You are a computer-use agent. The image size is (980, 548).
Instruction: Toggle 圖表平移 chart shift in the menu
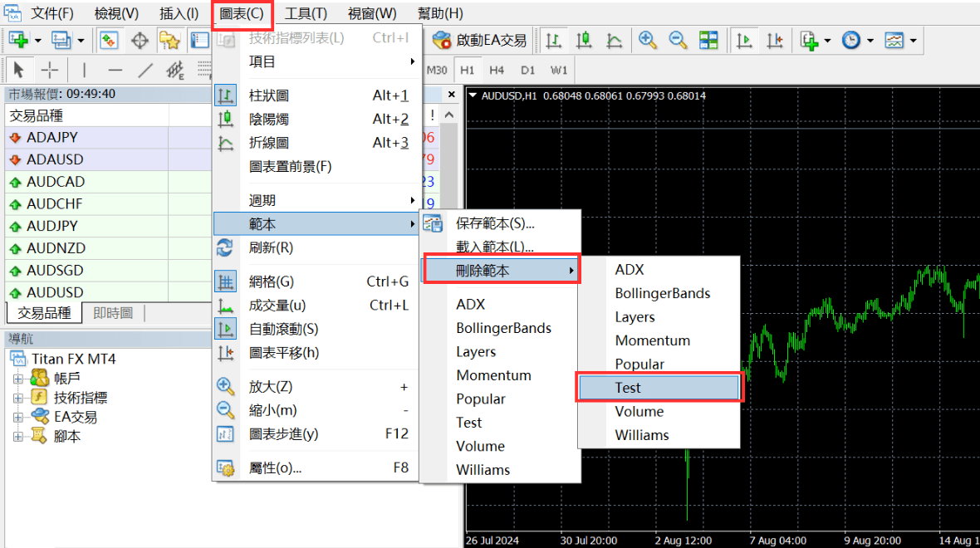pos(283,352)
